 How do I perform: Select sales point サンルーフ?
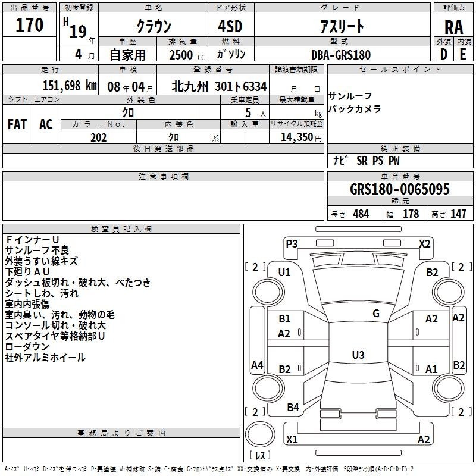(x=350, y=96)
